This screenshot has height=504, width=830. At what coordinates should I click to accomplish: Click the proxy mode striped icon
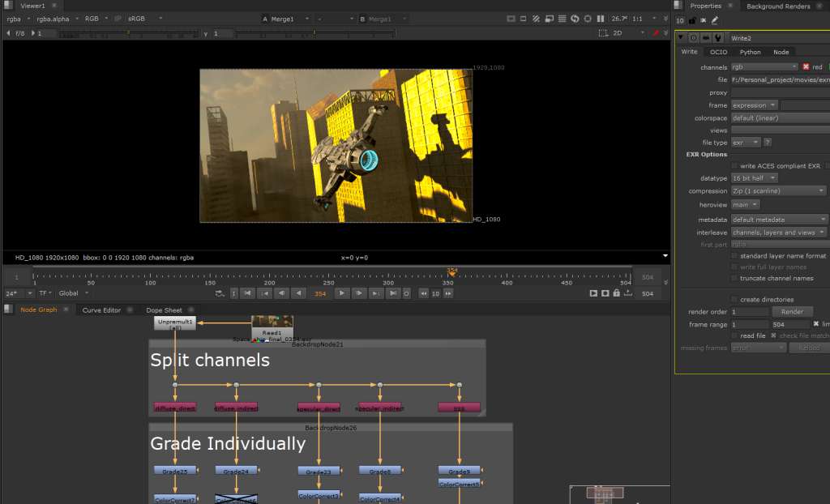click(536, 19)
